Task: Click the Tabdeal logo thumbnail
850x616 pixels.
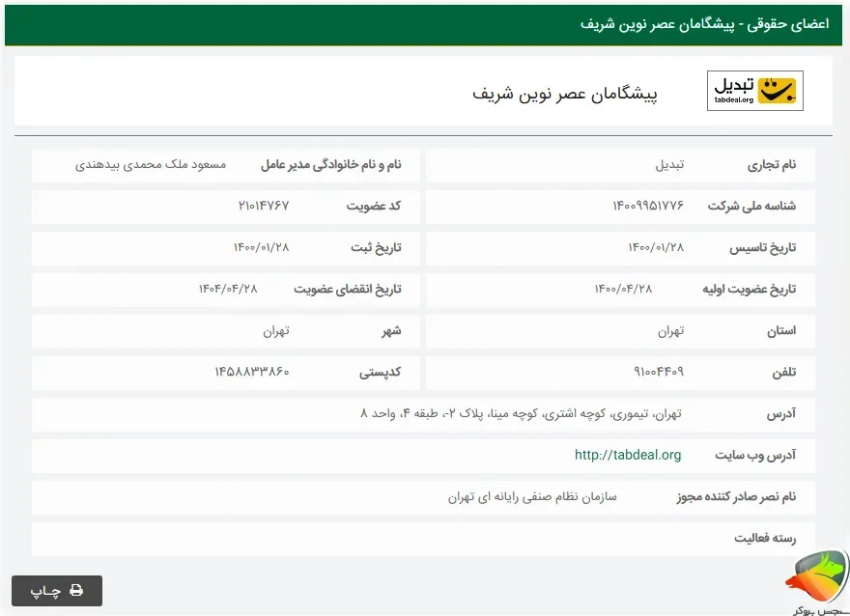Action: (755, 91)
